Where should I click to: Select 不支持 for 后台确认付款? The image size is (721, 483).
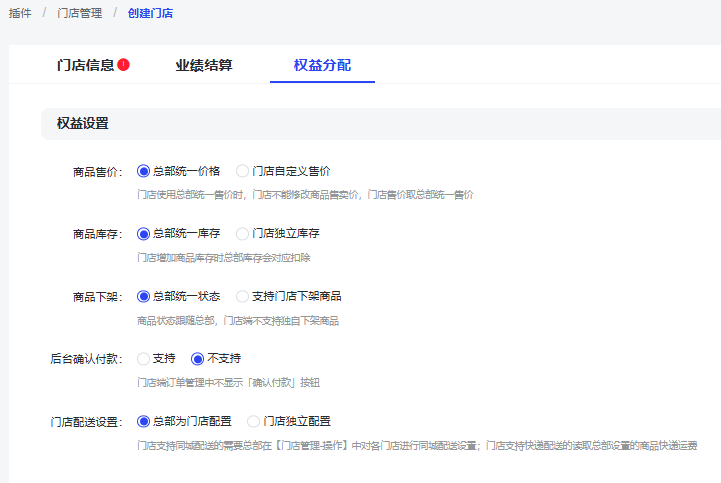pyautogui.click(x=198, y=358)
